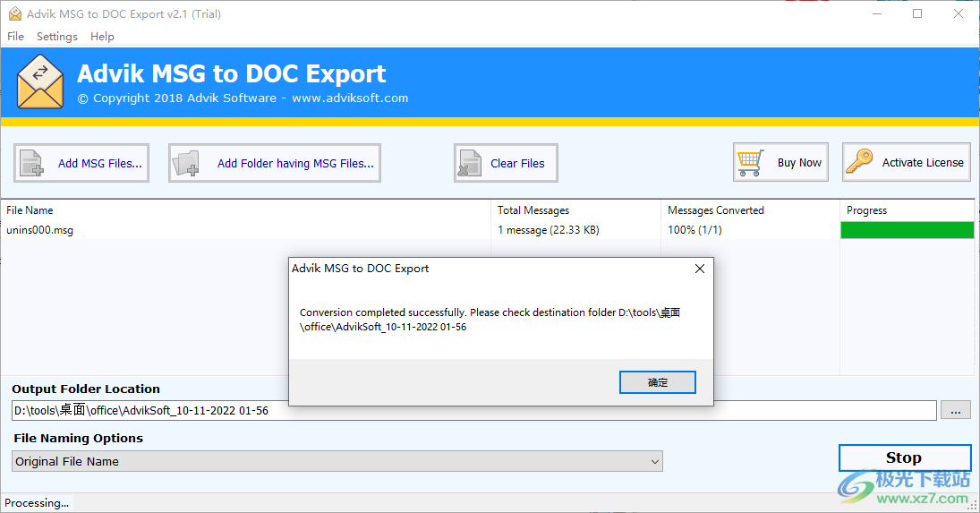This screenshot has width=980, height=513.
Task: Click the Output Folder Location path field
Action: click(x=473, y=411)
